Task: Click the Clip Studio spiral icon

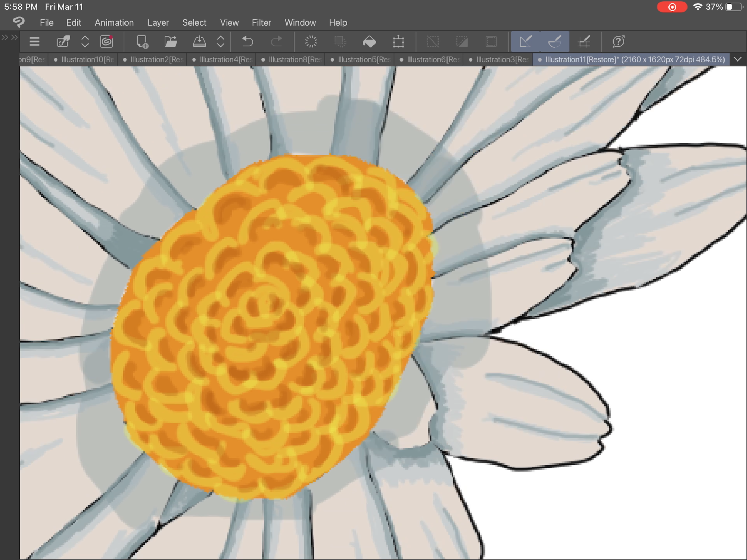Action: tap(107, 42)
